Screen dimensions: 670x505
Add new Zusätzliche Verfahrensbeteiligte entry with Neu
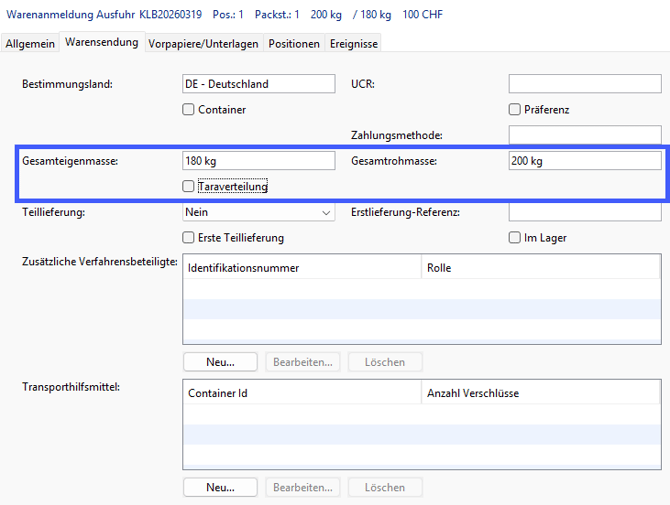click(220, 362)
